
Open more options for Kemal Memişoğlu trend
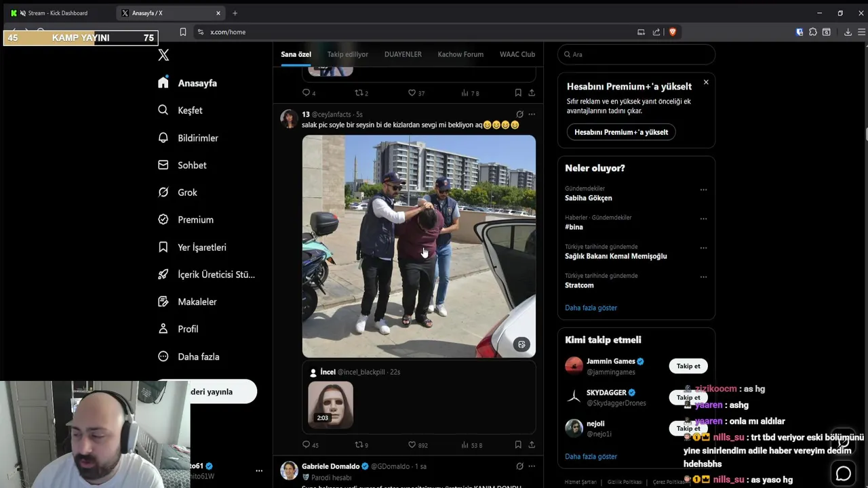tap(703, 248)
